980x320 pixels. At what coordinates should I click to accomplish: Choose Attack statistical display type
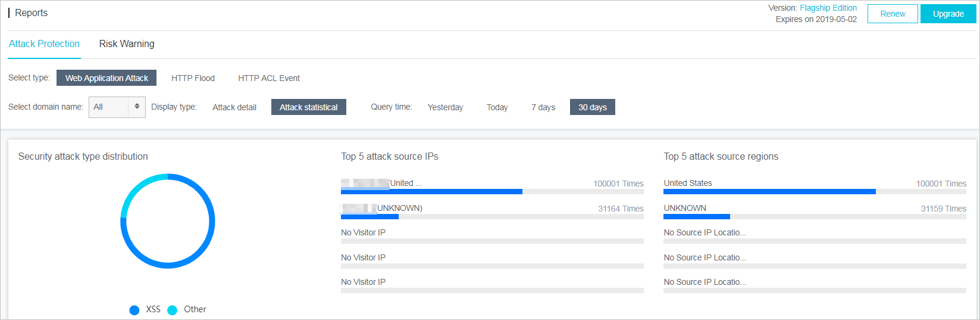point(309,107)
